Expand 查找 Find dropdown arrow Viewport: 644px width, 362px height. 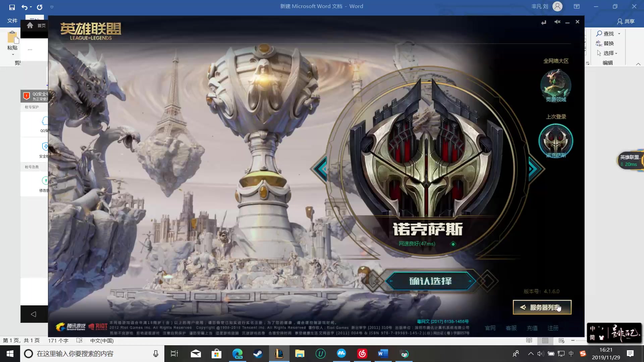tap(619, 34)
